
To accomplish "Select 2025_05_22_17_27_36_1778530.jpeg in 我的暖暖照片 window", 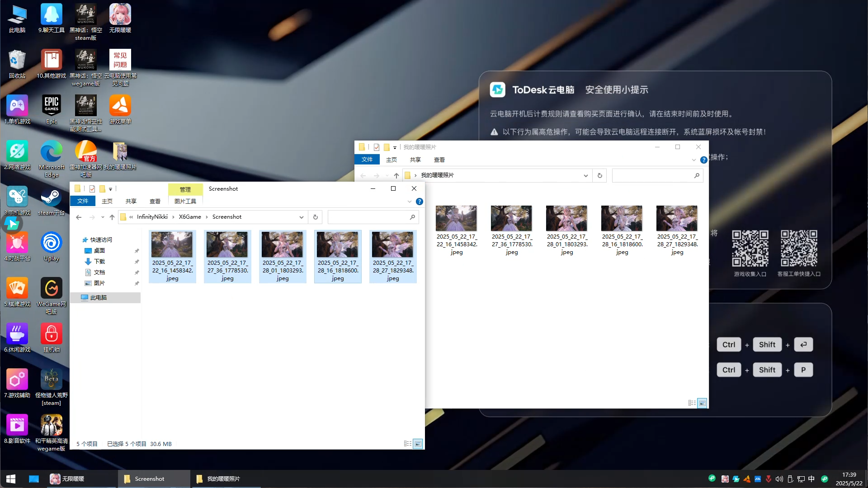I will (512, 230).
